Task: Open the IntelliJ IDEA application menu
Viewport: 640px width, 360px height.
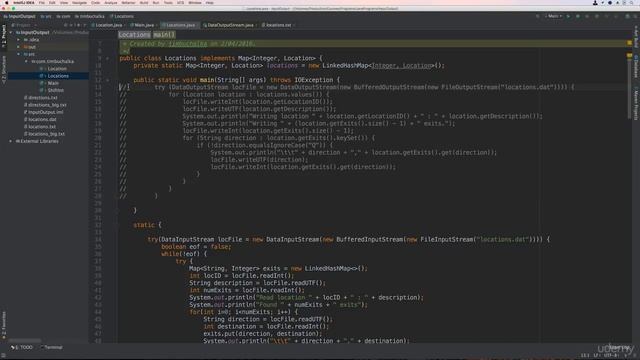Action: (x=24, y=2)
